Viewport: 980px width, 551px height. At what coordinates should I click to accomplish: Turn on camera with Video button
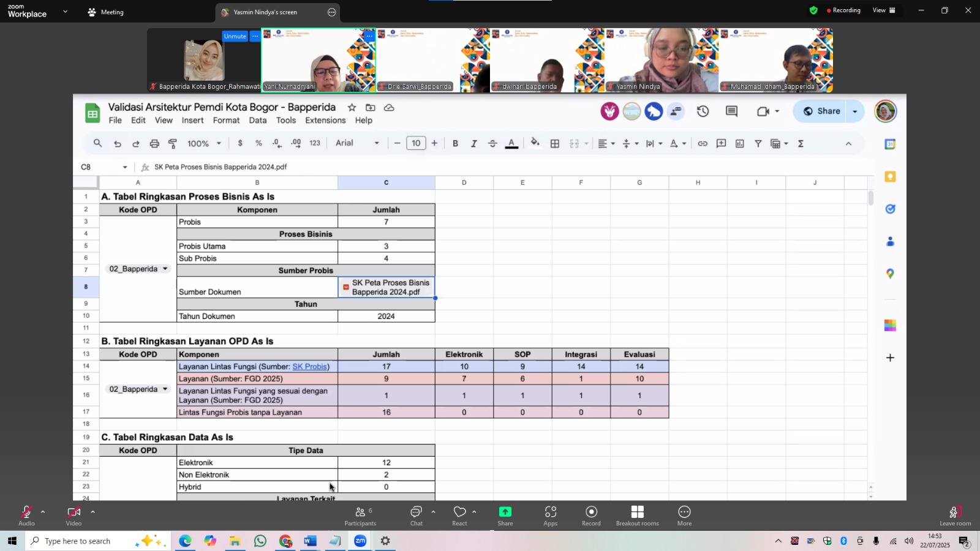[x=73, y=515]
